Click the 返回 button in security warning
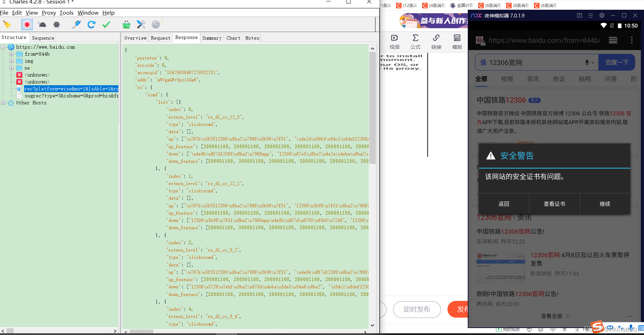This screenshot has width=644, height=335. click(x=504, y=204)
